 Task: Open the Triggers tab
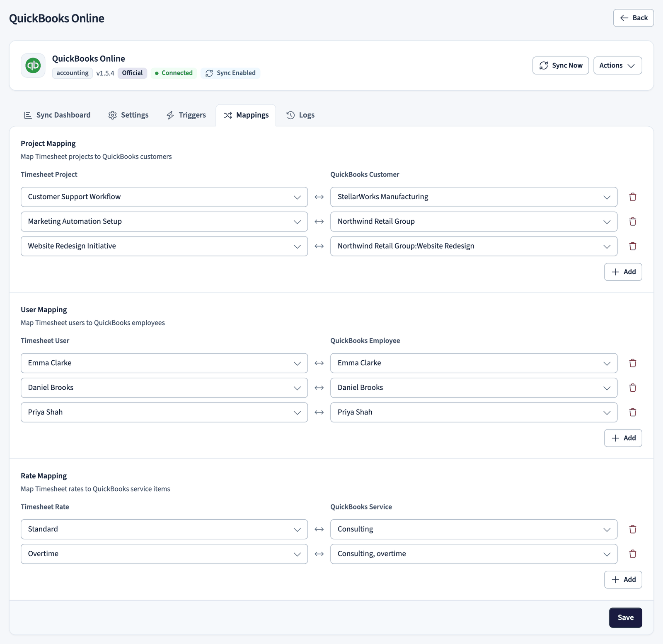(186, 115)
